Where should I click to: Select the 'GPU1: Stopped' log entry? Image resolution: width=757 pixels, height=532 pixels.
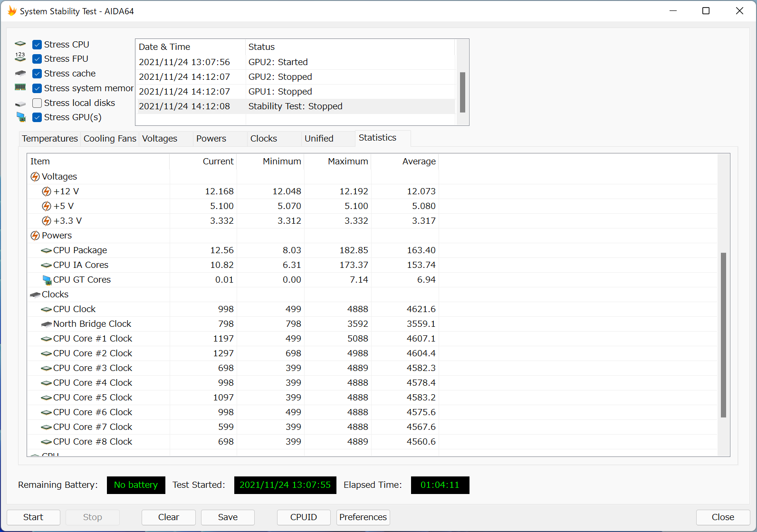(296, 92)
